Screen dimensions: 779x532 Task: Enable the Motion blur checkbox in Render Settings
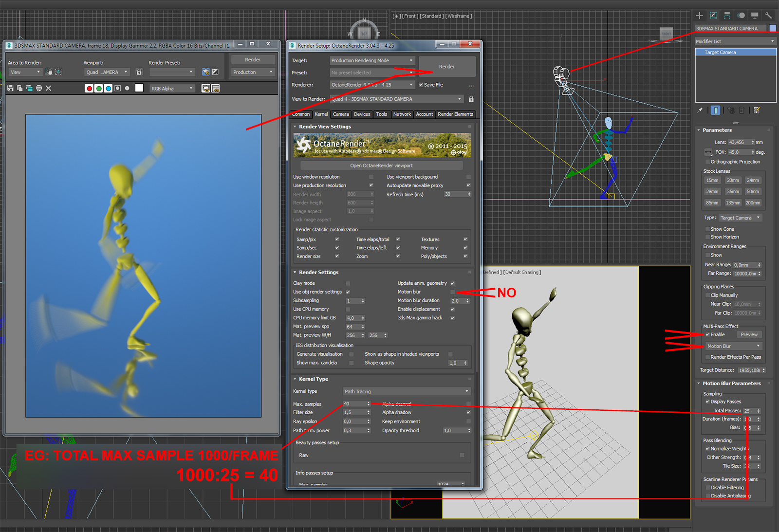tap(453, 292)
